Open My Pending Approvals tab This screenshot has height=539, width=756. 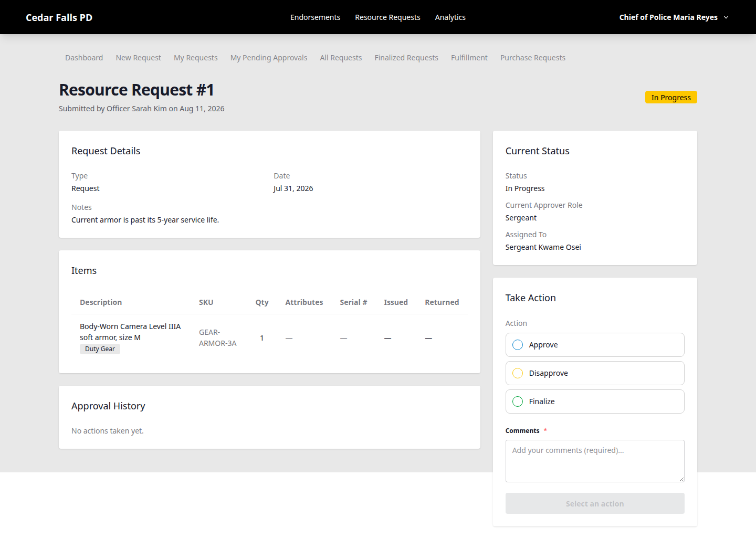(269, 58)
